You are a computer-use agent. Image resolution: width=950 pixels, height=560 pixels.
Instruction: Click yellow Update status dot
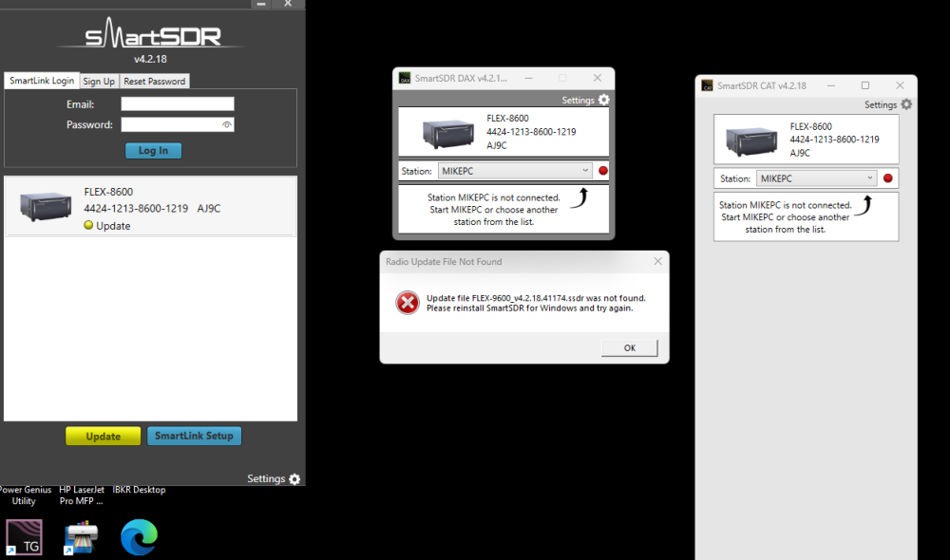pyautogui.click(x=88, y=225)
